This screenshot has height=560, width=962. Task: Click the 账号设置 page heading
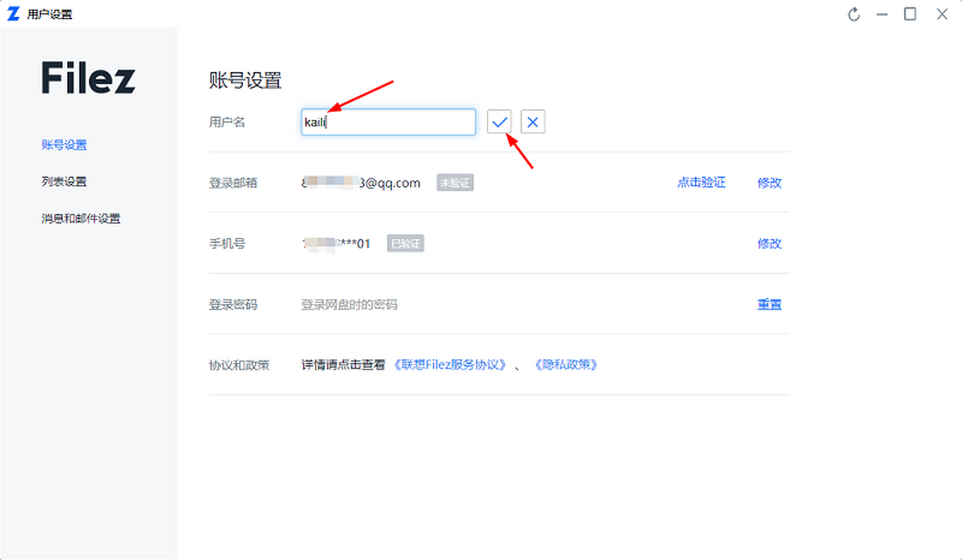point(245,81)
